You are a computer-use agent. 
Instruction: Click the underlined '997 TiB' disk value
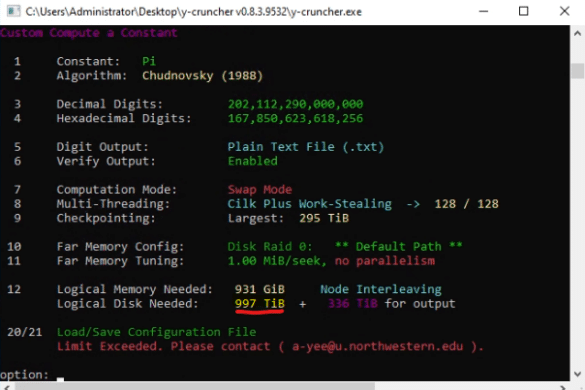(x=260, y=304)
